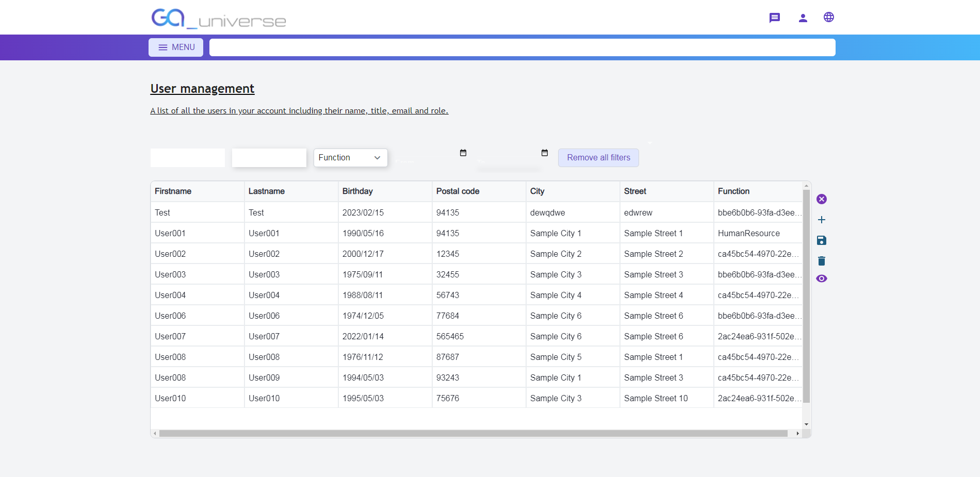Select postal code cell 93243
Image resolution: width=980 pixels, height=477 pixels.
[x=479, y=377]
